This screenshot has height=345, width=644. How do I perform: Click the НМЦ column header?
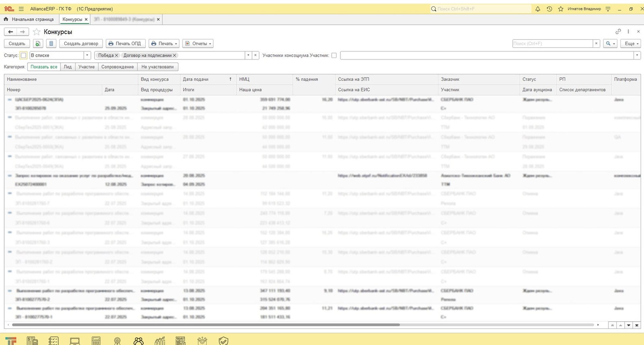point(264,79)
